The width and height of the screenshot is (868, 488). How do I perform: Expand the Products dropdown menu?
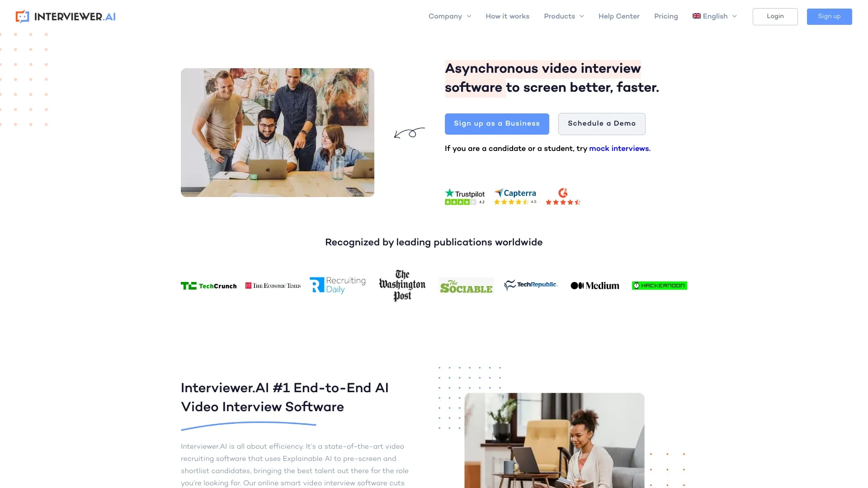pos(563,16)
